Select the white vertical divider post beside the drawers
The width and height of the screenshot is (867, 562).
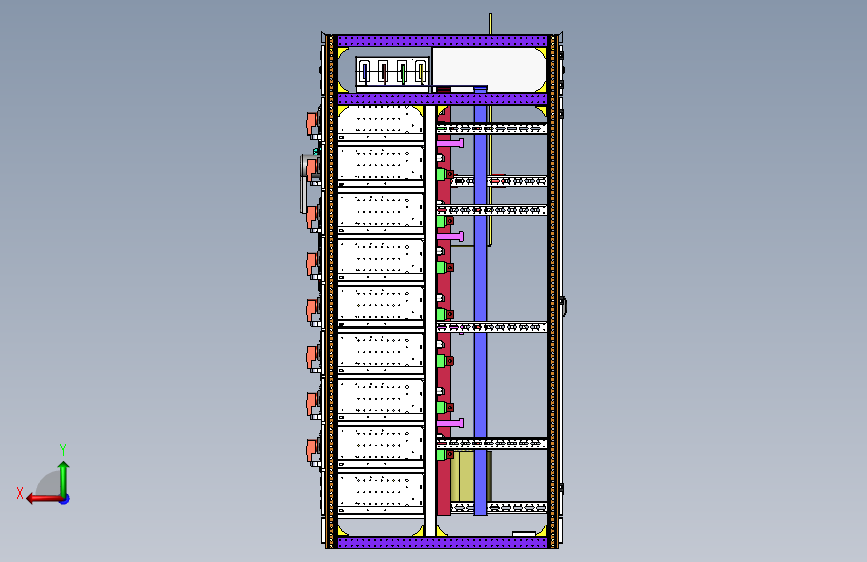click(x=430, y=321)
